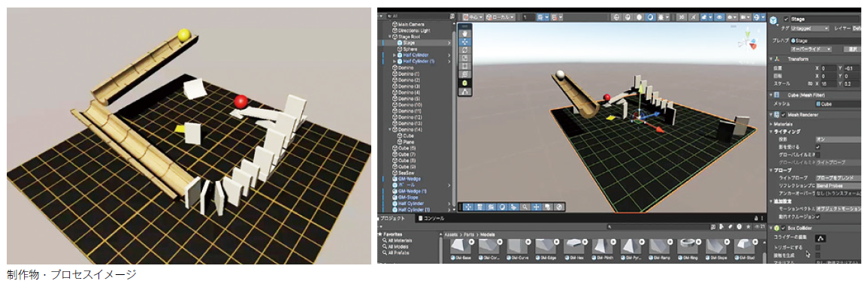Click the Edit Collider tool at toolbar bottom
This screenshot has width=868, height=287.
tap(465, 91)
